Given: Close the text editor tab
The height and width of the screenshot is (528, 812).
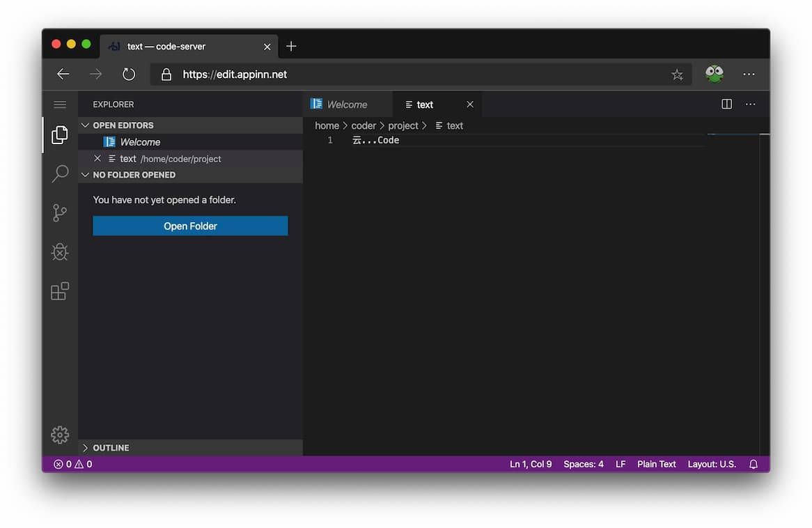Looking at the screenshot, I should click(x=470, y=104).
